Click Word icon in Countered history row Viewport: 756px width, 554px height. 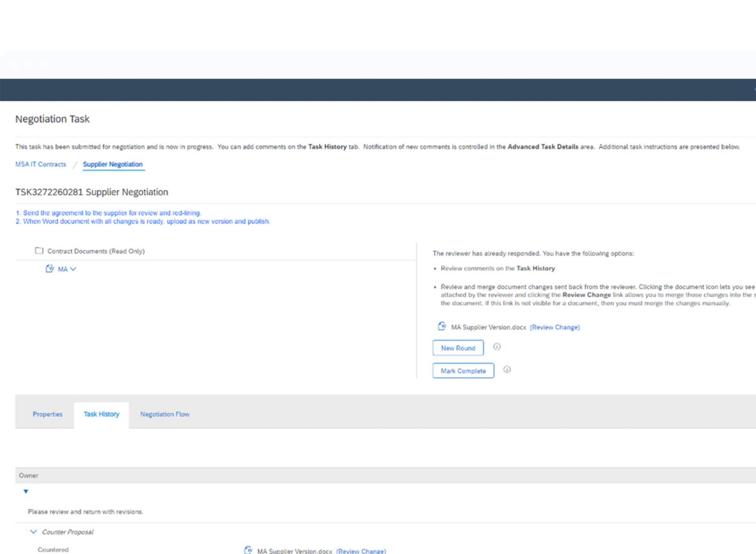tap(248, 550)
